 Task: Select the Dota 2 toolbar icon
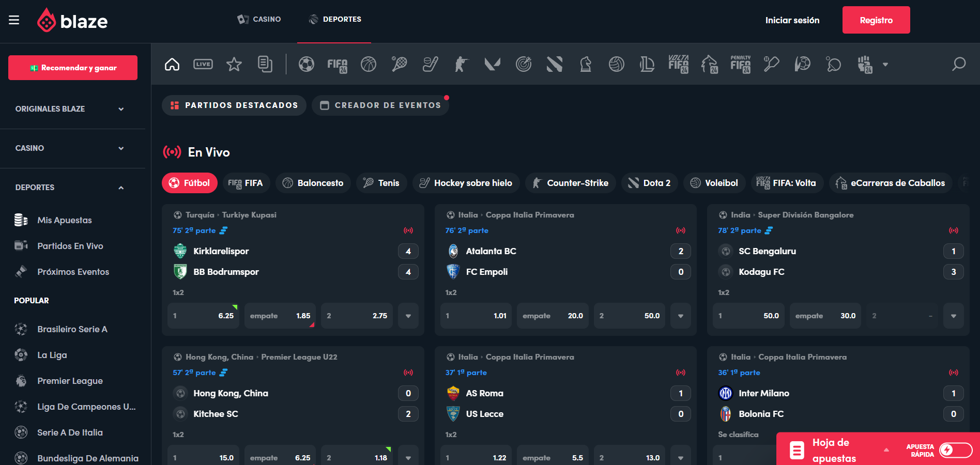pyautogui.click(x=555, y=64)
